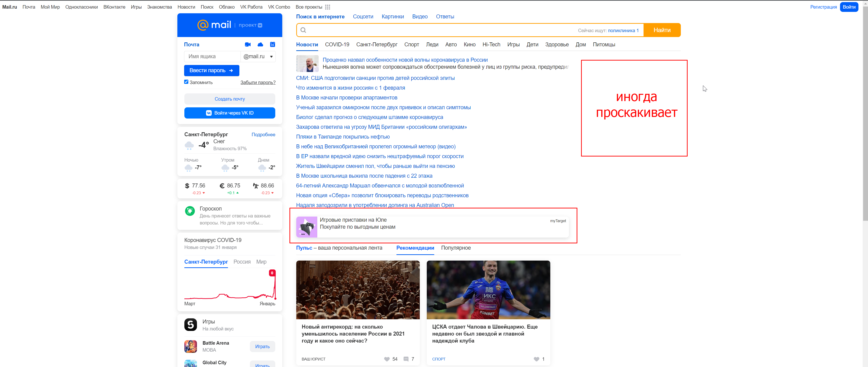Click the magnifier icon in the search bar
Image resolution: width=868 pixels, height=367 pixels.
[x=303, y=30]
